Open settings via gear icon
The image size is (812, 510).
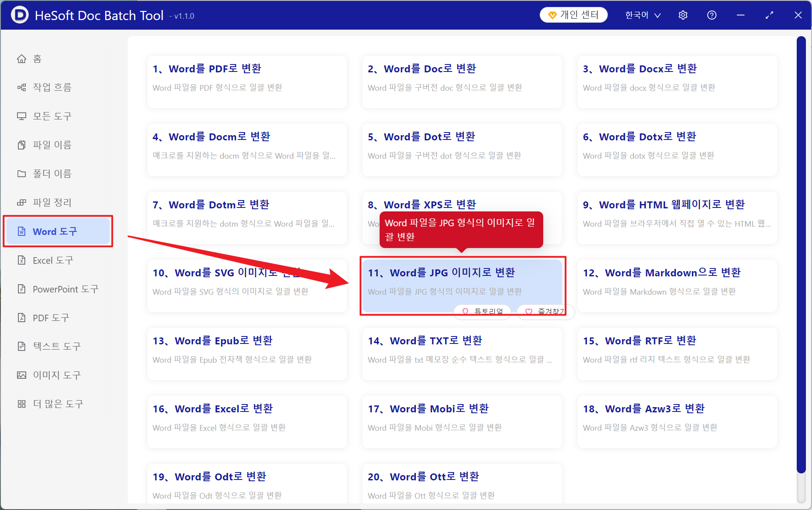(683, 15)
